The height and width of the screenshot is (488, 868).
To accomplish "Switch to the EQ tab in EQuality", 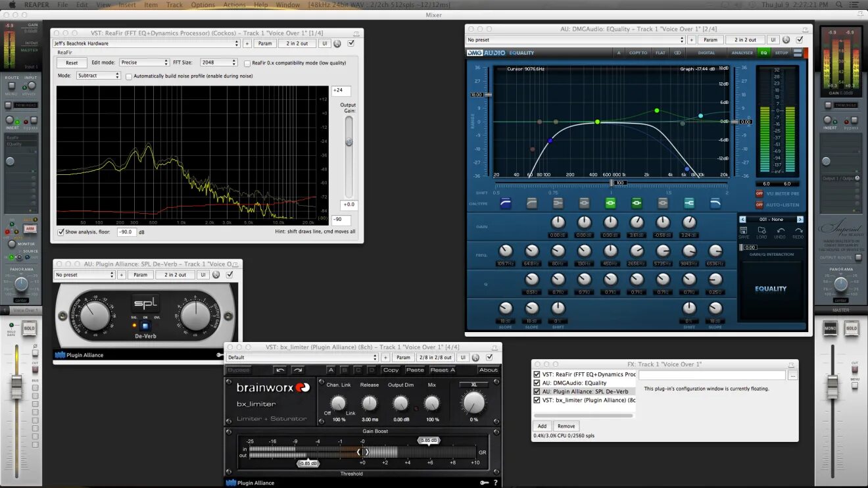I will [763, 53].
